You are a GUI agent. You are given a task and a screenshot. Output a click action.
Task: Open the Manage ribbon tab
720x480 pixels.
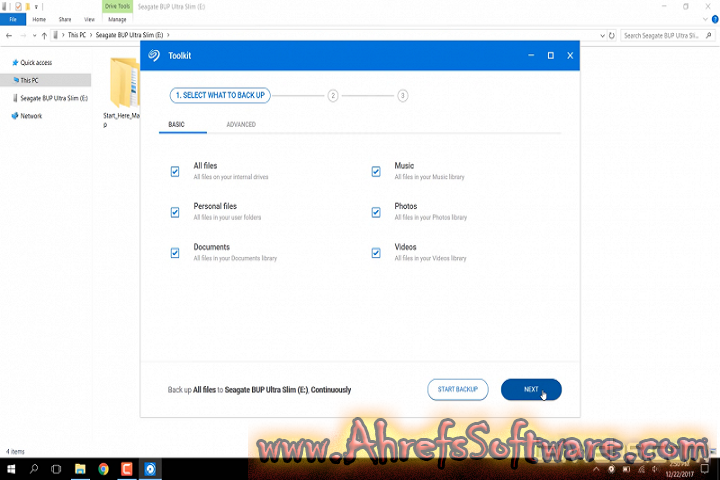(x=117, y=19)
